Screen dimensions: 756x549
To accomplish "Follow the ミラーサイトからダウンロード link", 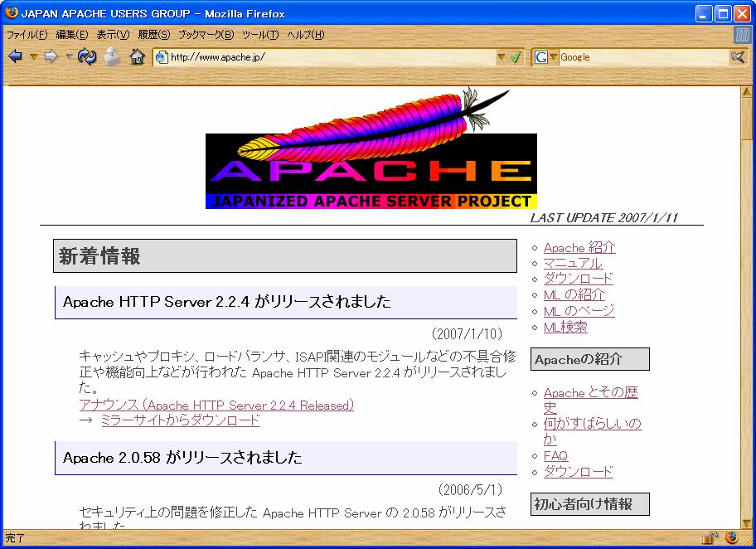I will pyautogui.click(x=180, y=420).
